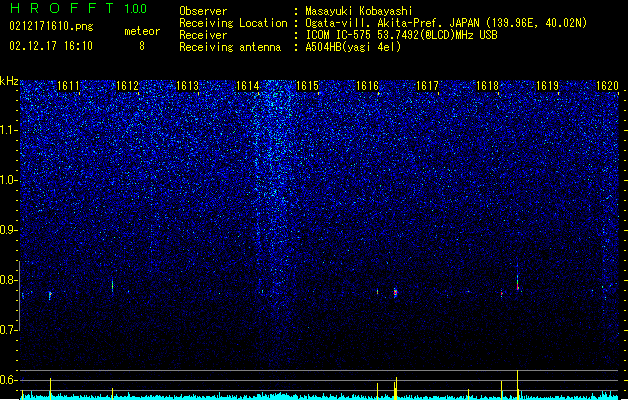
Task: Click the HROFFT 1.0.0 title text
Action: click(79, 8)
